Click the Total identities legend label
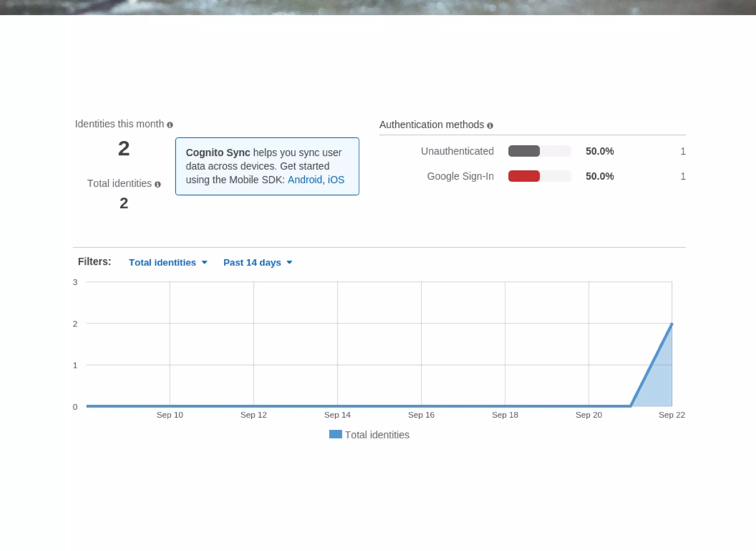 [377, 435]
